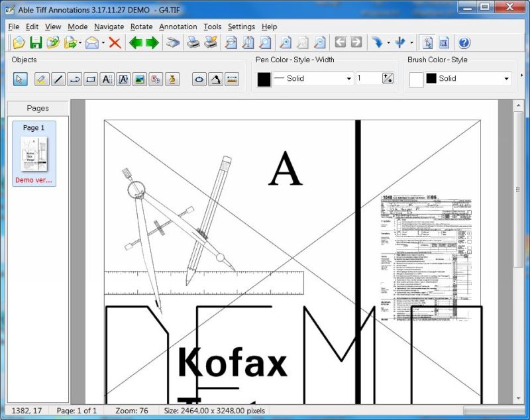The image size is (530, 420).
Task: Open the View menu
Action: click(53, 26)
